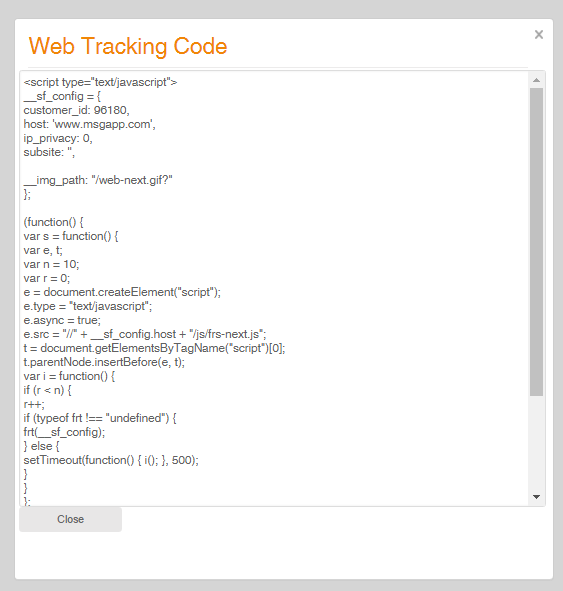Click the line "customer_id: 96180,"

click(76, 110)
